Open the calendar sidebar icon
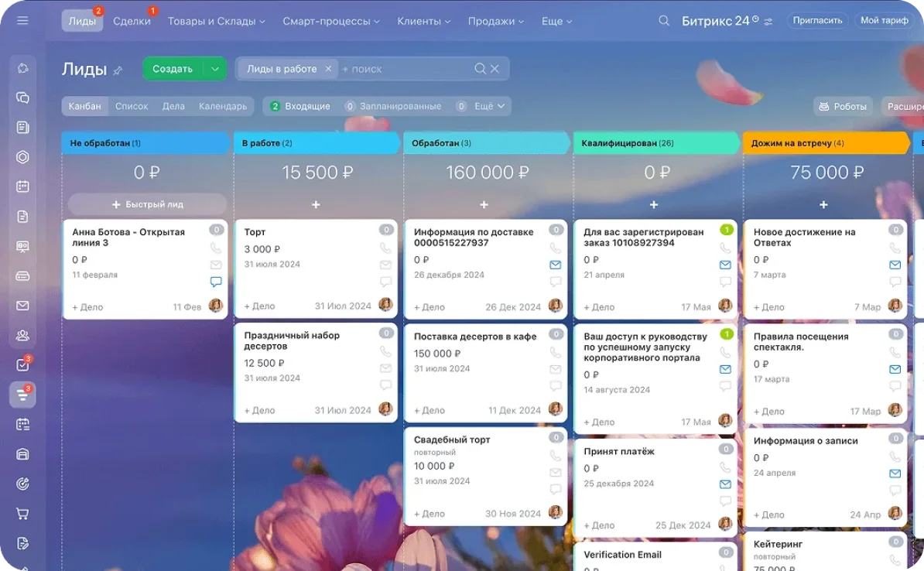This screenshot has width=924, height=571. (22, 186)
